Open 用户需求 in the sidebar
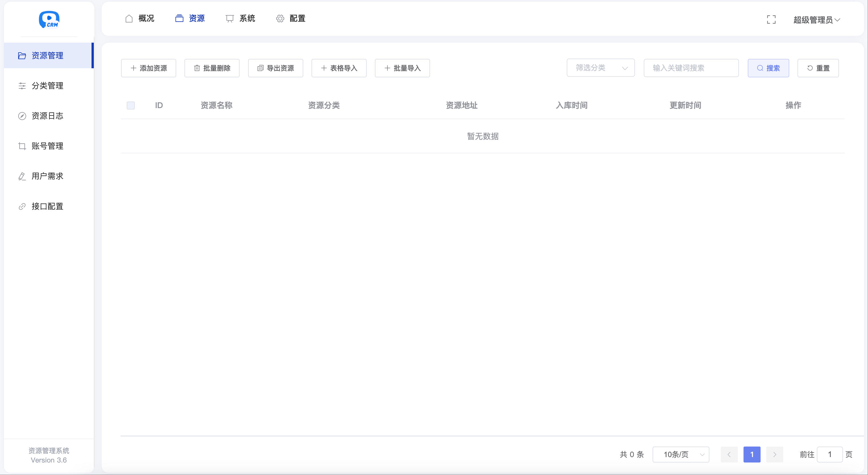This screenshot has height=475, width=868. point(49,176)
